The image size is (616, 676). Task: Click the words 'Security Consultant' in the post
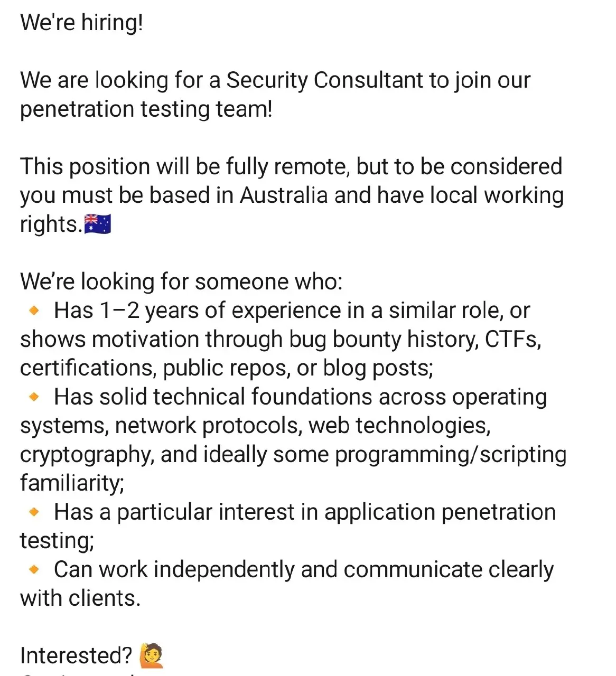pos(325,80)
